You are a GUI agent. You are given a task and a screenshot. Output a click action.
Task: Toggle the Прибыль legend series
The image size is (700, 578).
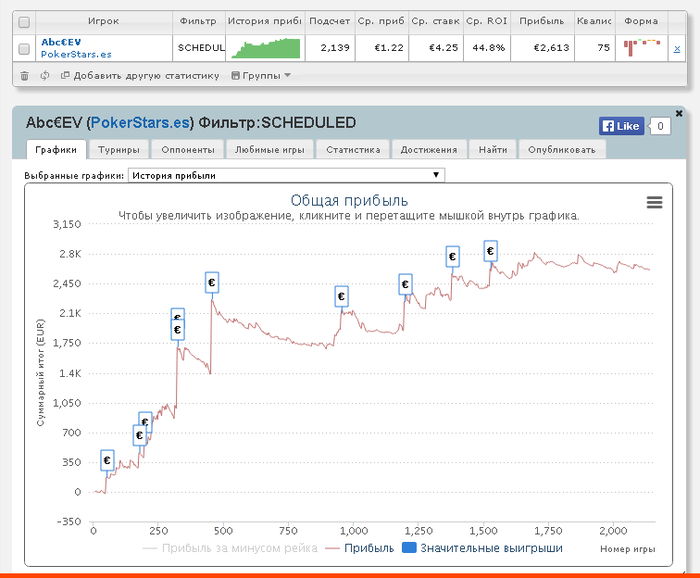click(x=360, y=548)
